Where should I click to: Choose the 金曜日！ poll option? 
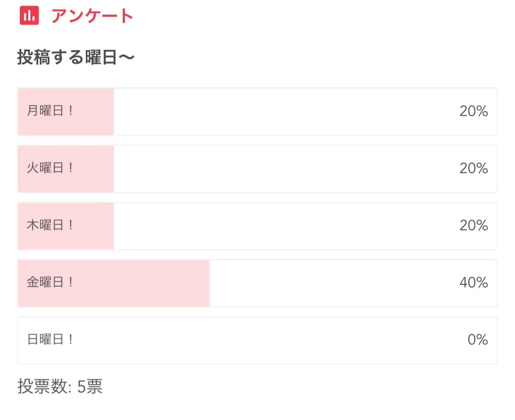pyautogui.click(x=257, y=283)
